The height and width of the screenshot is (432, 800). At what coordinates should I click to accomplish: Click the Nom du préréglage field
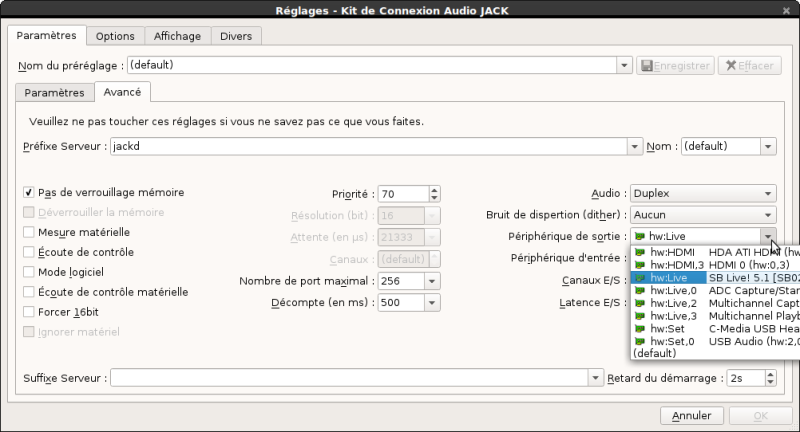372,65
